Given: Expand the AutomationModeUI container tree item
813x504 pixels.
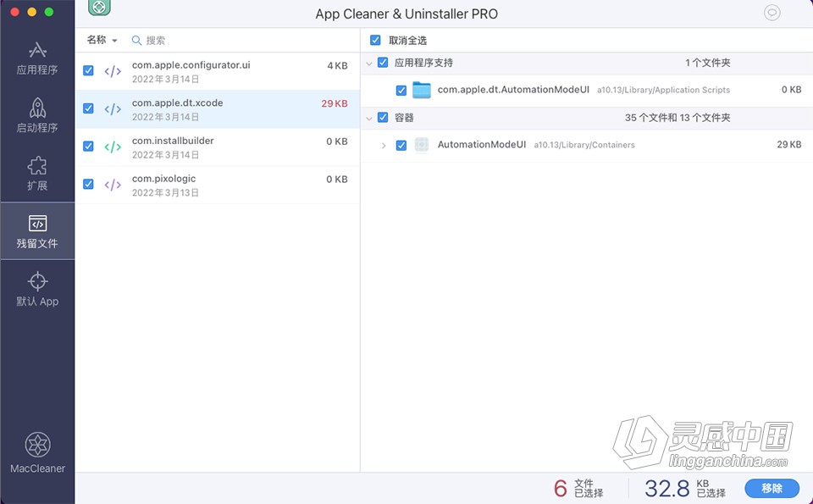Looking at the screenshot, I should click(383, 145).
